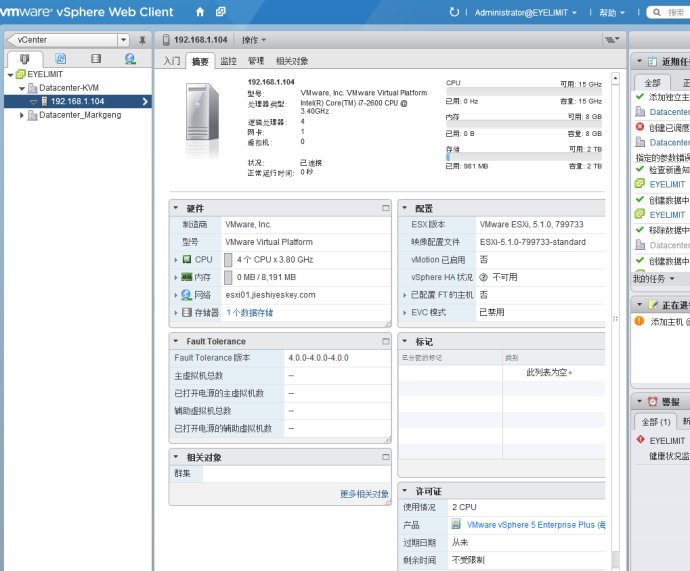Collapse the 近期任务 recent tasks panel
Screen dimensions: 690x571
pos(639,61)
